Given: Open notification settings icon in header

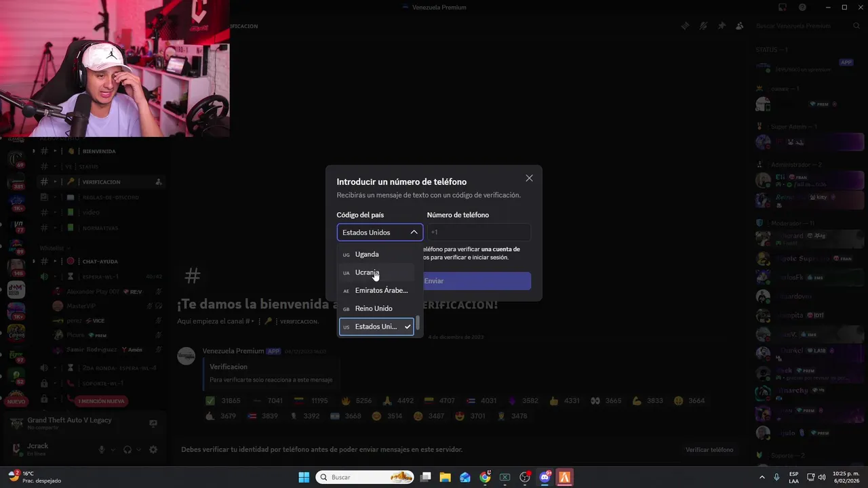Looking at the screenshot, I should (x=703, y=26).
